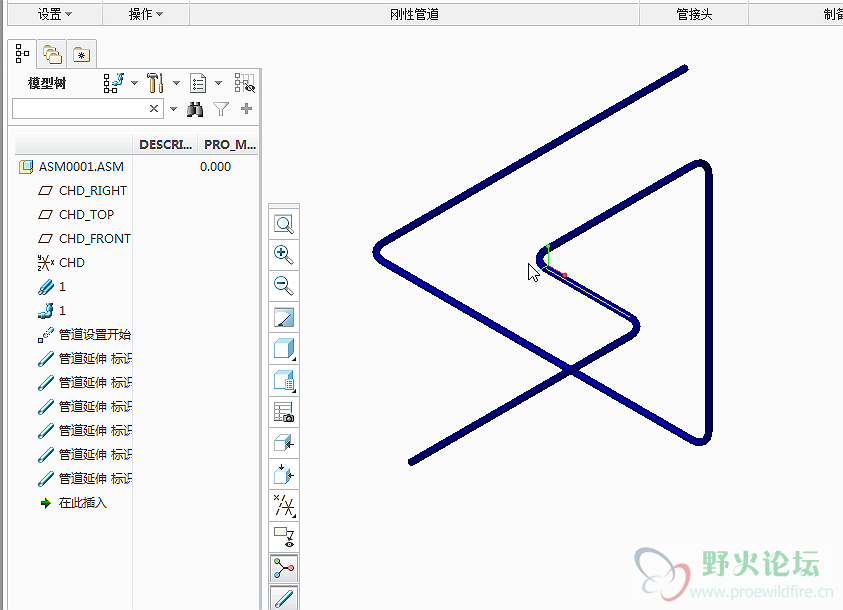843x610 pixels.
Task: Click the Zoom Out magnifier icon
Action: 283,285
